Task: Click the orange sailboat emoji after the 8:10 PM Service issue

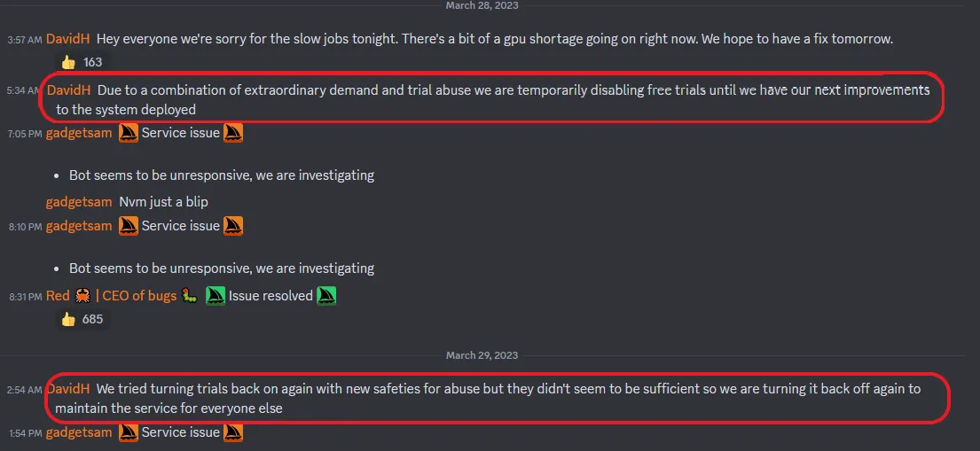Action: pyautogui.click(x=233, y=226)
